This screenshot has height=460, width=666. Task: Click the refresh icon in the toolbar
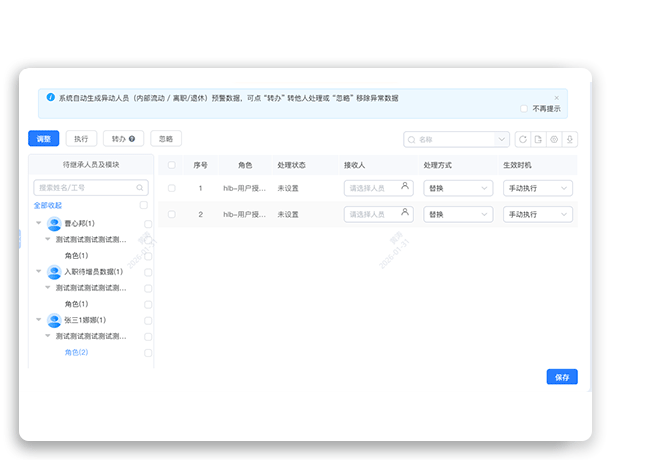[522, 139]
